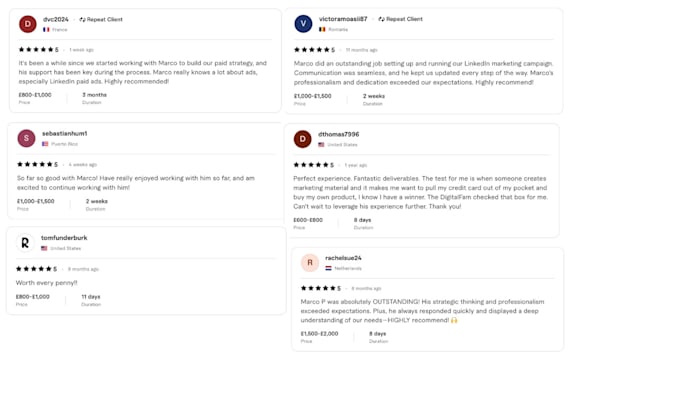Click Repeat Client icon beside dvc2024

[82, 20]
